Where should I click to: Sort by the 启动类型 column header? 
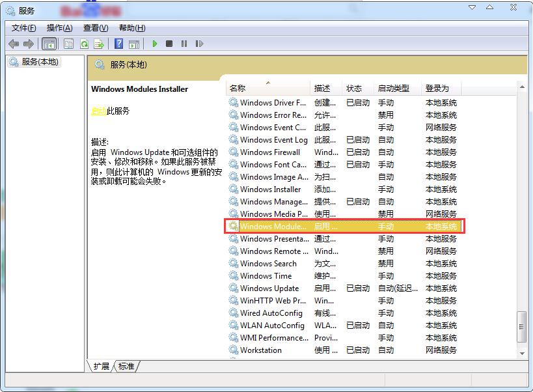click(398, 89)
